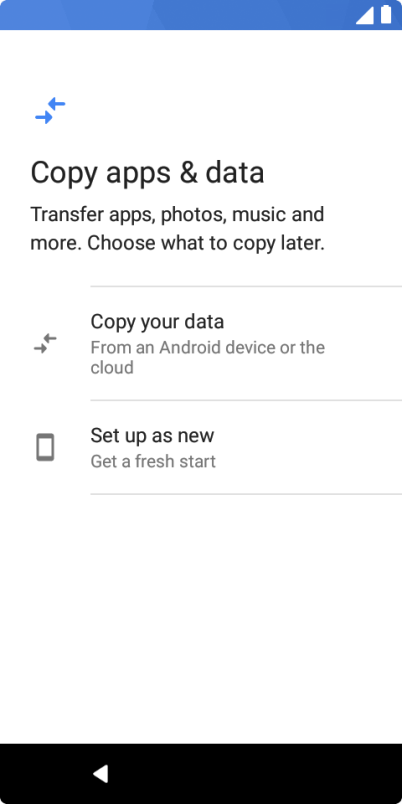Tap the divider line below Set up as new

click(x=246, y=494)
